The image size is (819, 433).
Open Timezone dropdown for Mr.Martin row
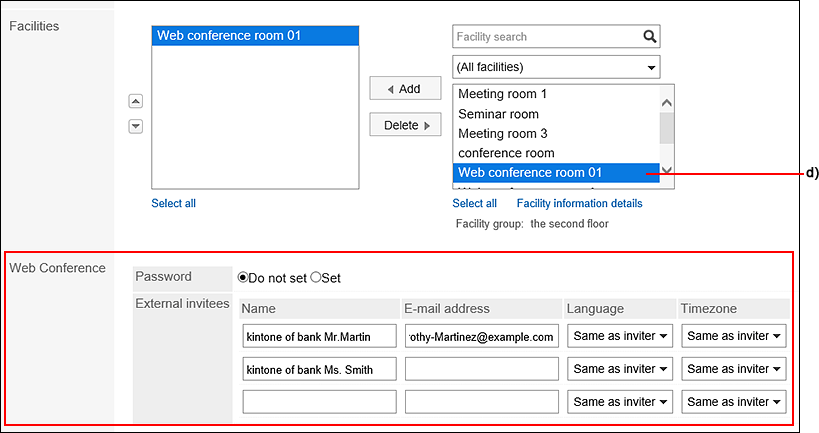(733, 336)
